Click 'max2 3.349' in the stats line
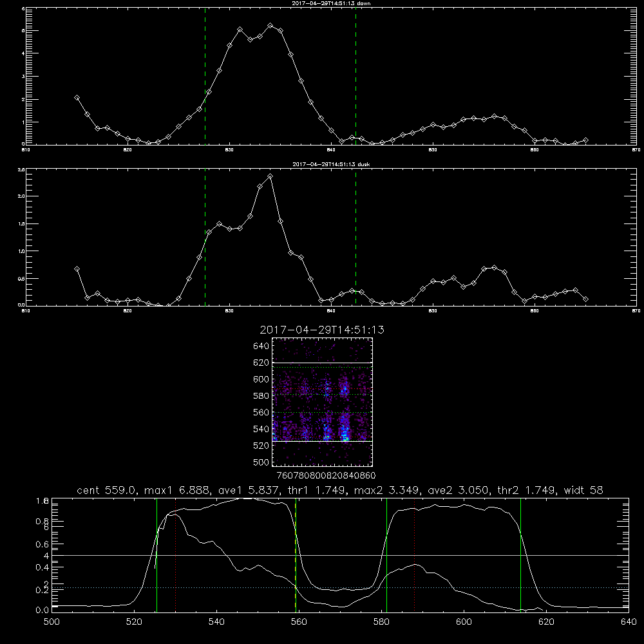This screenshot has width=644, height=644. [386, 490]
